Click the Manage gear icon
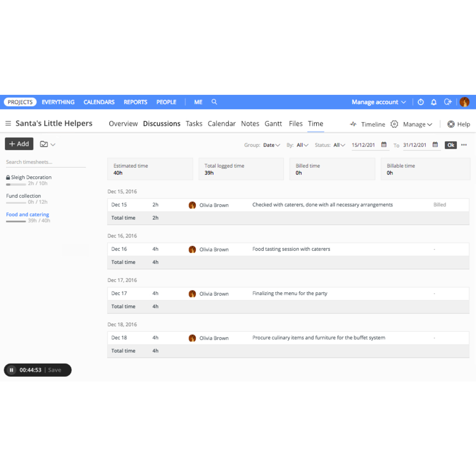Viewport: 476px width, 476px height. 394,124
